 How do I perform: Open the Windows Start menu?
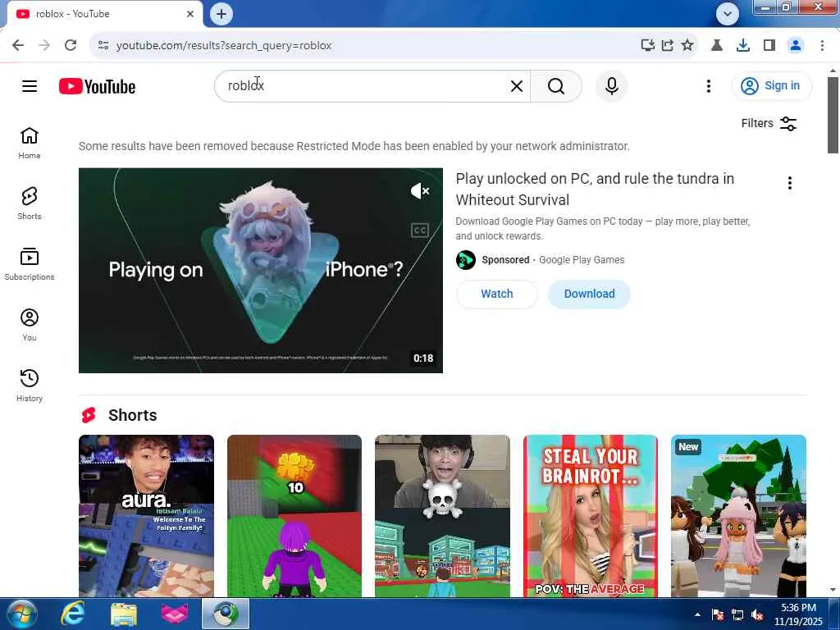click(x=22, y=614)
